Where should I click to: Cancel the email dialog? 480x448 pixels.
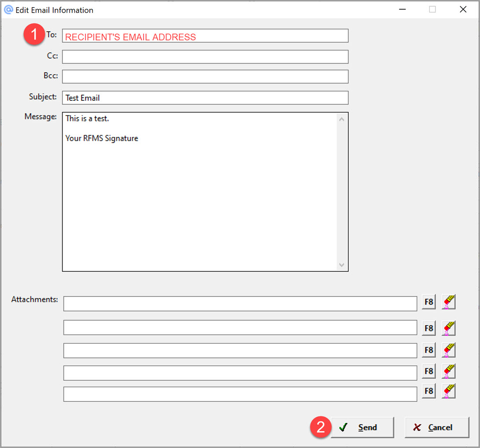pyautogui.click(x=436, y=427)
